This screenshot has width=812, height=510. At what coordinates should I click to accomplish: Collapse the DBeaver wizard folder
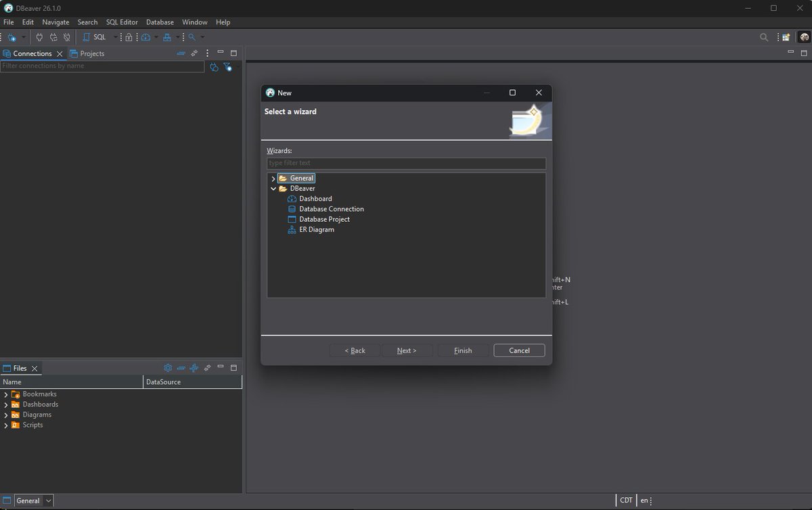(x=273, y=189)
